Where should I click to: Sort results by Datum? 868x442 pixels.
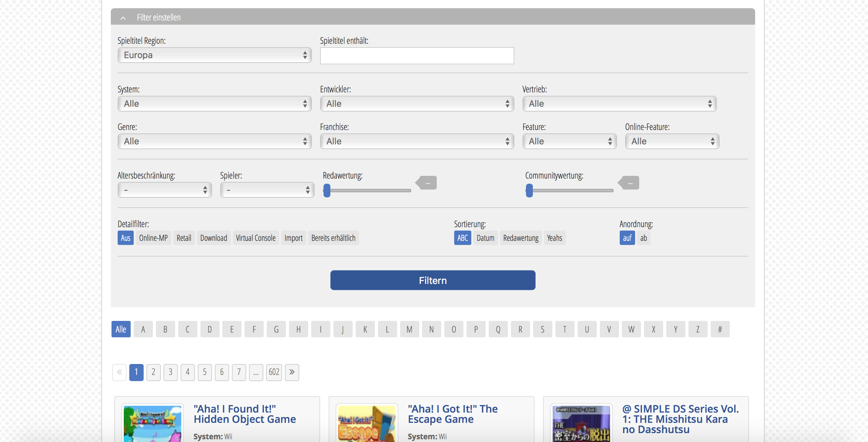coord(485,238)
